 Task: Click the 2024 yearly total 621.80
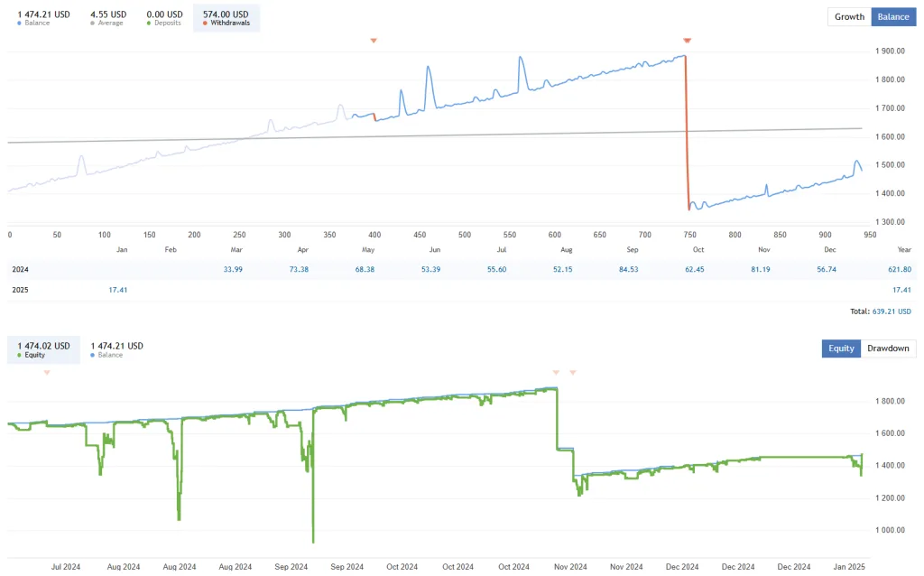point(899,269)
